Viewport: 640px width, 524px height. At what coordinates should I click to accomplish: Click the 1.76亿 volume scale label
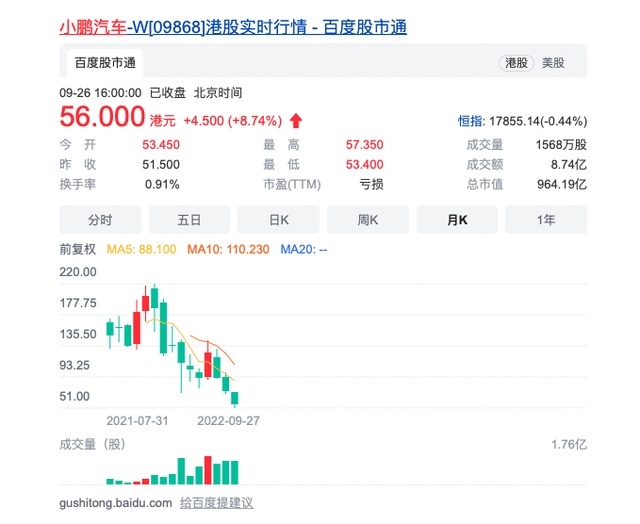pos(569,444)
